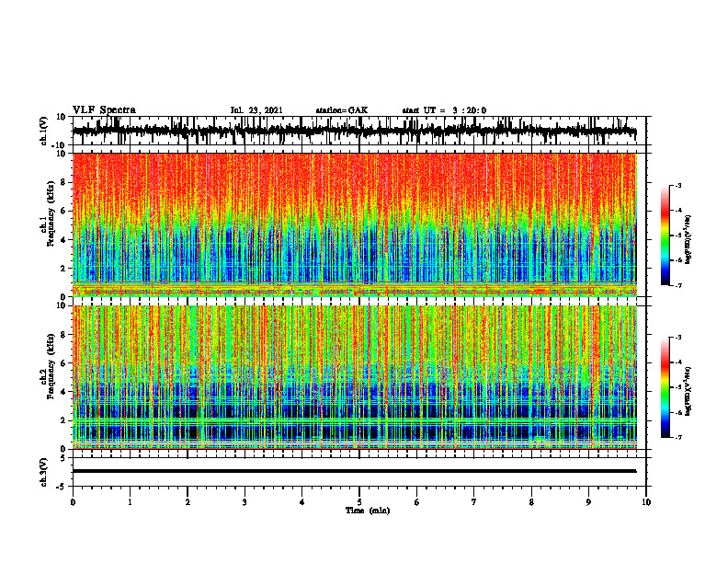The width and height of the screenshot is (728, 563).
Task: Click the time axis tick "4"
Action: tap(302, 502)
